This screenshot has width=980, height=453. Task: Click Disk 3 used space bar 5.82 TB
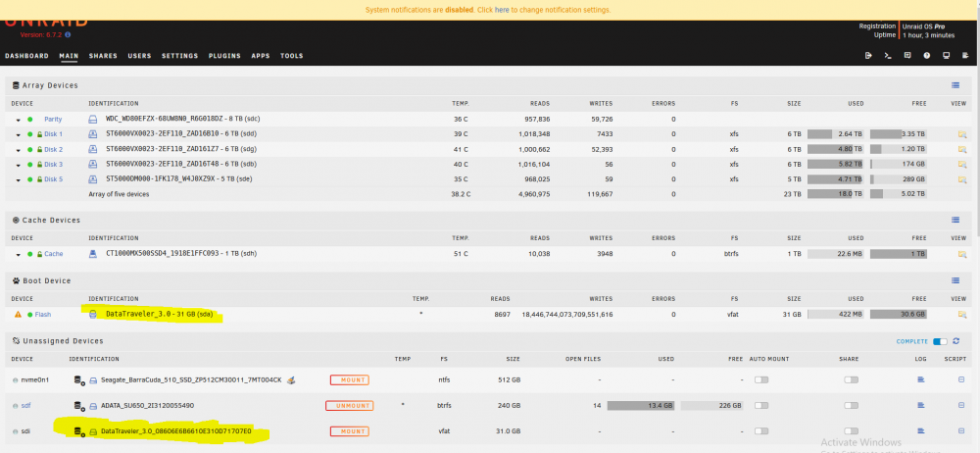click(x=836, y=164)
